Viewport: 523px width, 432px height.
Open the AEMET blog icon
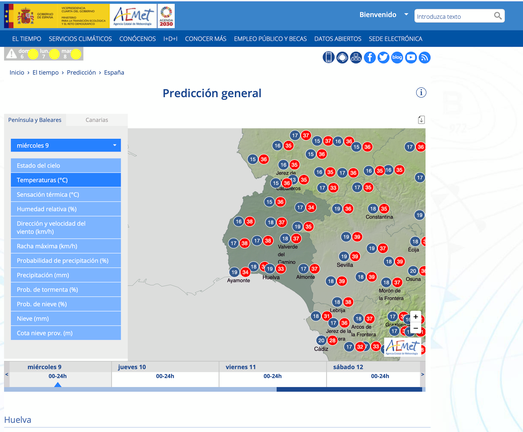pos(397,57)
